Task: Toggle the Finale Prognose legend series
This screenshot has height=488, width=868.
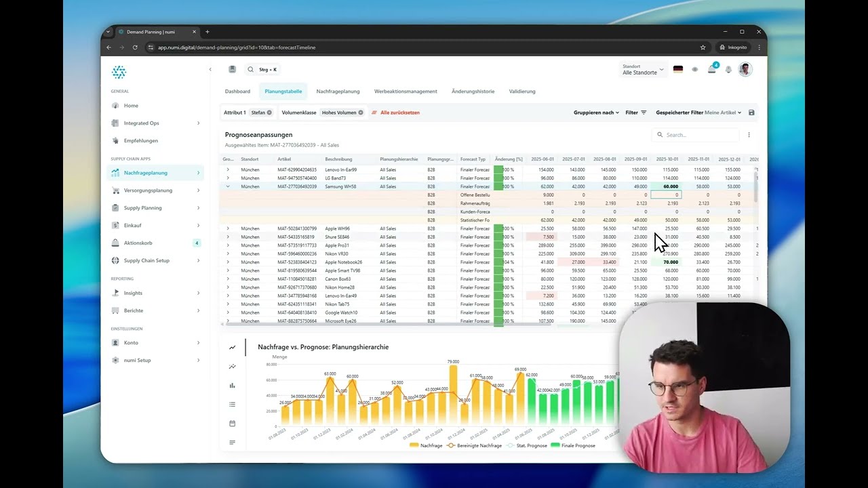Action: coord(573,445)
